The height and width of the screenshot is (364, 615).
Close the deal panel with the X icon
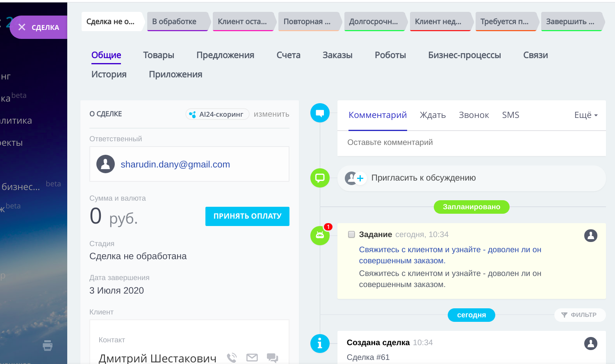pos(22,27)
